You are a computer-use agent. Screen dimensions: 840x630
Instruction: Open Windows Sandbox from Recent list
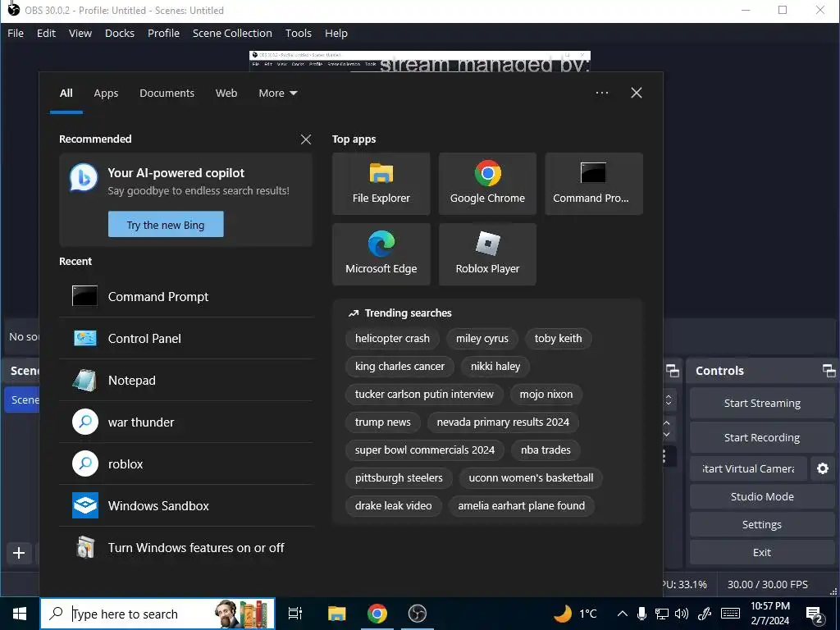(x=186, y=505)
